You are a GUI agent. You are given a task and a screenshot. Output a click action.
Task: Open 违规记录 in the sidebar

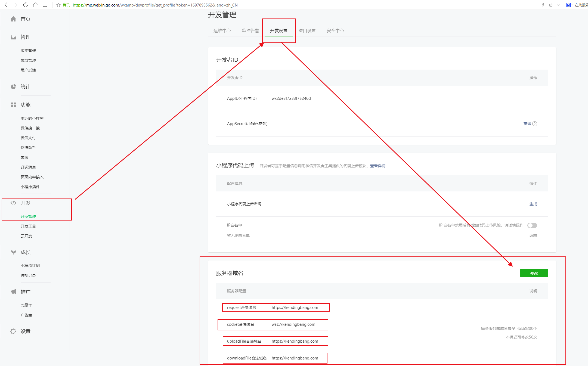pyautogui.click(x=28, y=275)
